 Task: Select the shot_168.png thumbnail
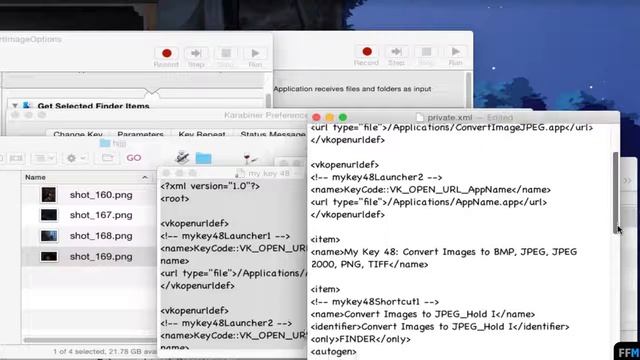[x=49, y=236]
